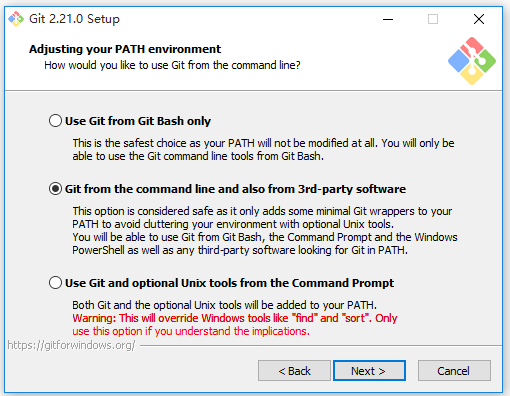Click the 'Git 2.21.0 Setup' title bar text
Viewport: 510px width, 396px height.
point(74,19)
